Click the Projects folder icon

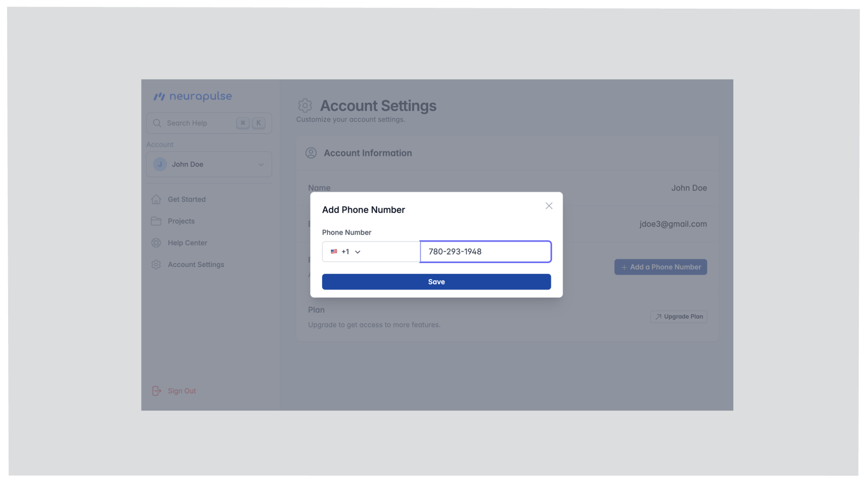tap(156, 221)
